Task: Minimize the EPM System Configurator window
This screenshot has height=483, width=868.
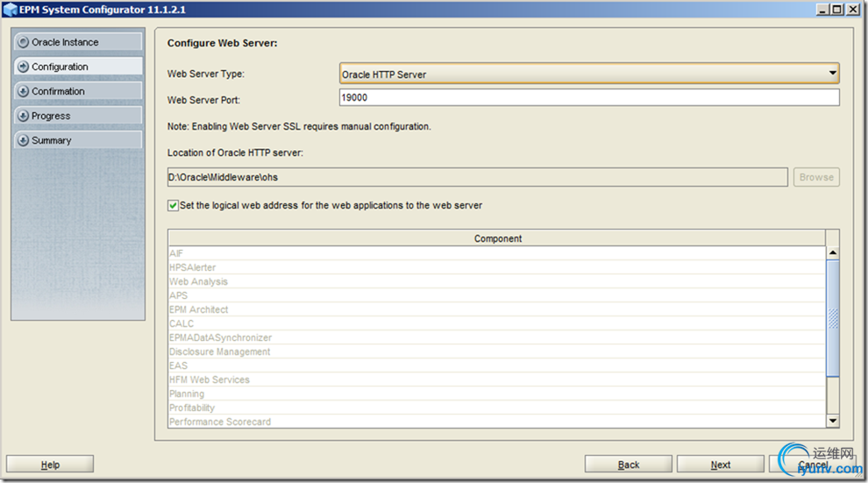Action: (x=822, y=10)
